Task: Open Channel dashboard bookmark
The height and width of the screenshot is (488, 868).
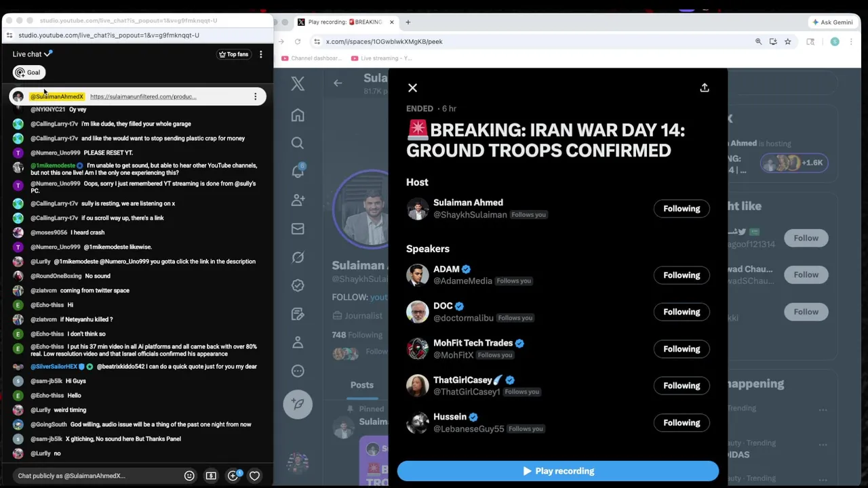Action: [x=311, y=58]
